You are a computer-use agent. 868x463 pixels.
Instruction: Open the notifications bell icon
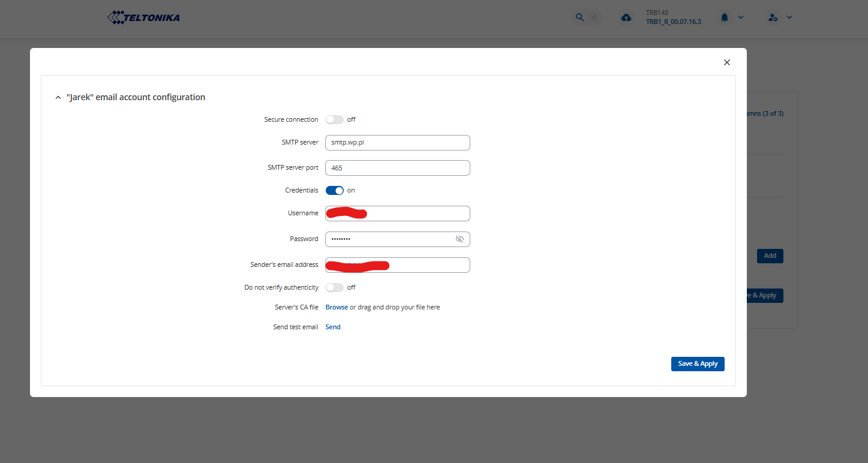(x=725, y=17)
